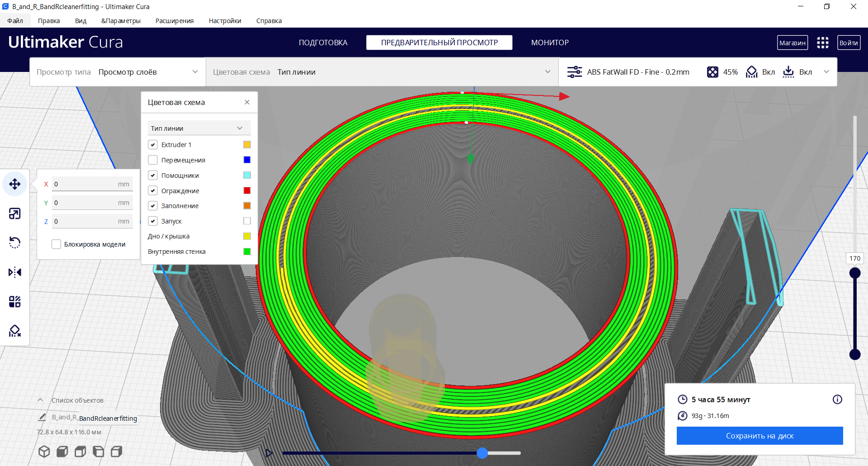
Task: Select the Move tool icon
Action: point(15,184)
